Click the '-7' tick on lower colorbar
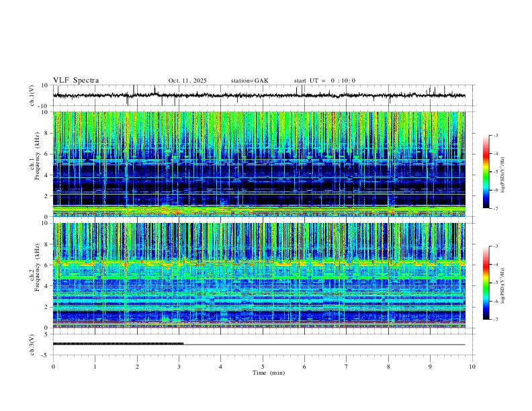532x411 pixels. pyautogui.click(x=496, y=320)
